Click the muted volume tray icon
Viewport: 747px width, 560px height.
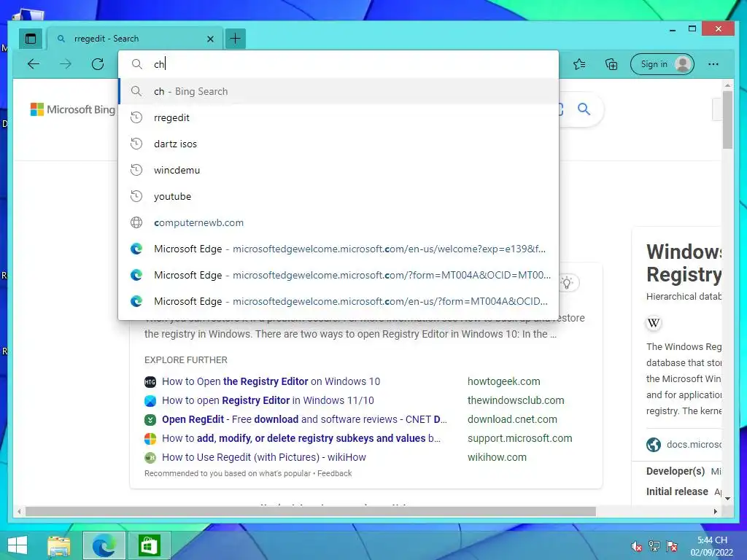coord(636,546)
